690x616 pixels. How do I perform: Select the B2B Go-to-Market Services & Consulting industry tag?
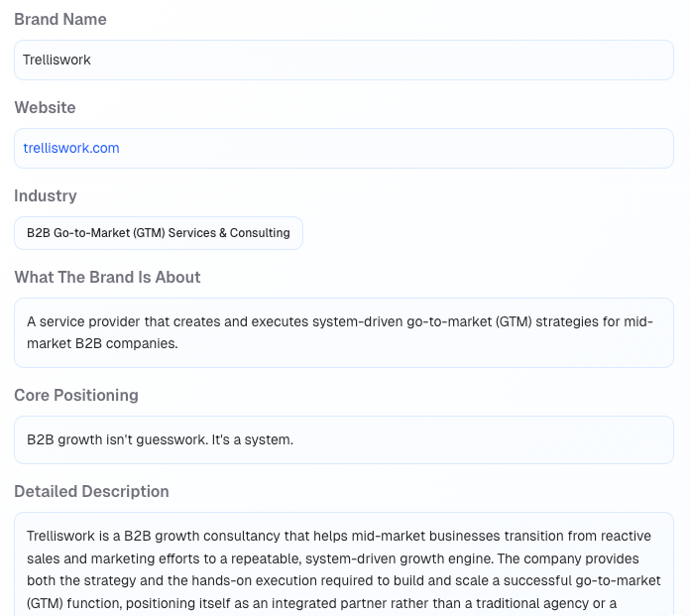click(159, 233)
